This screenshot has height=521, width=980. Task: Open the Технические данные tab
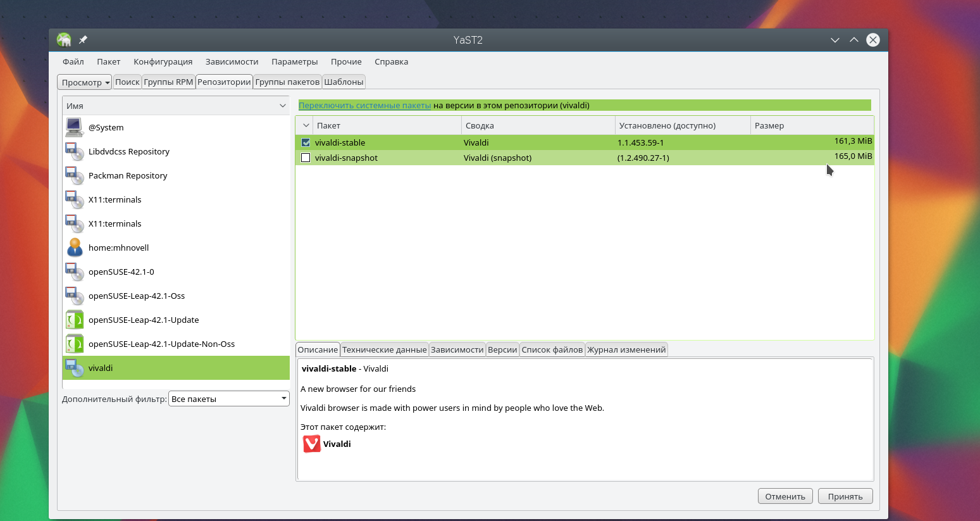384,349
